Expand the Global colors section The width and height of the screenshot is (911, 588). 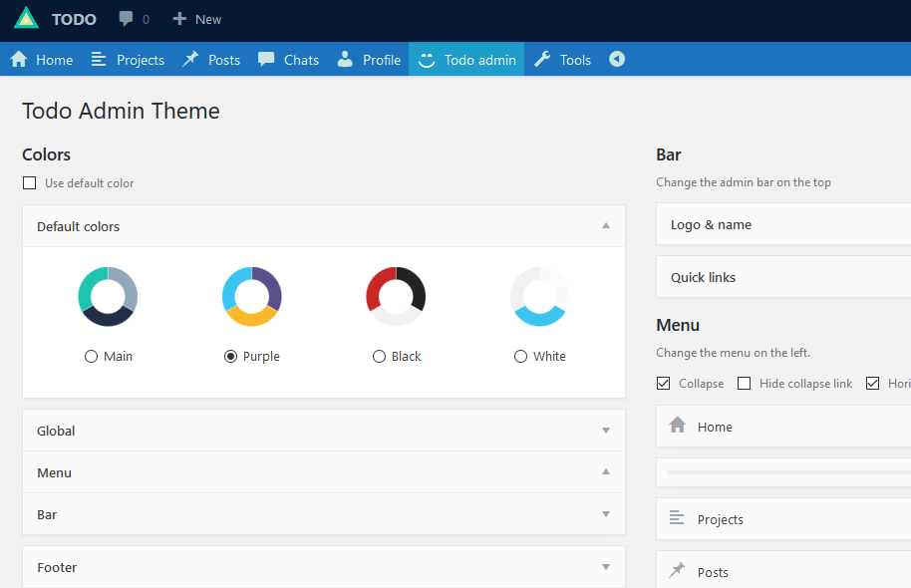(x=605, y=431)
